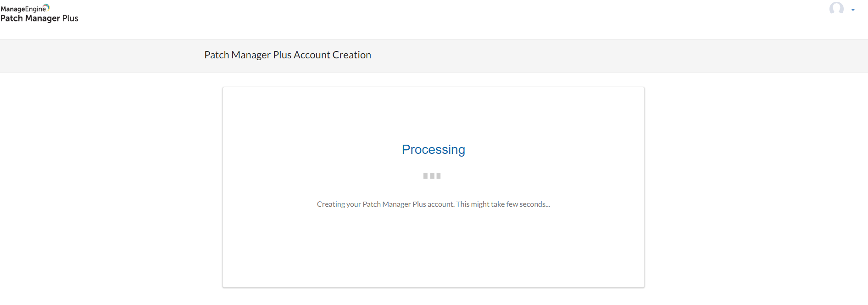Expand the account dropdown arrow beside avatar
Image resolution: width=868 pixels, height=305 pixels.
pyautogui.click(x=853, y=10)
